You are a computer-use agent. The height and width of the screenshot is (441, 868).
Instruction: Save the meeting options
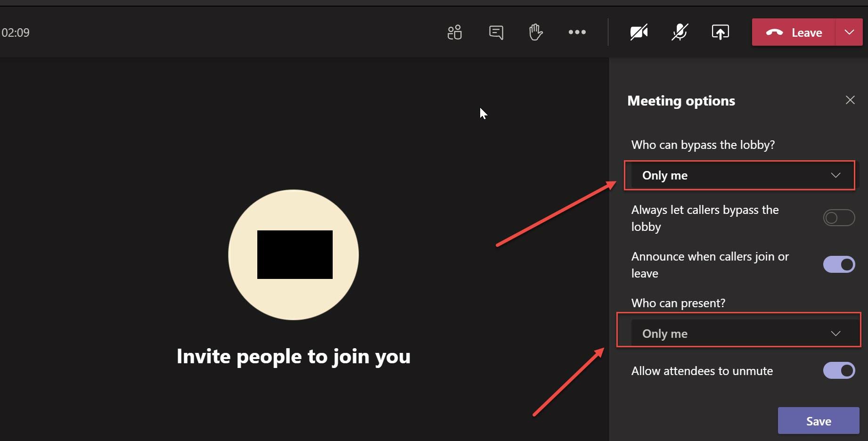coord(819,421)
